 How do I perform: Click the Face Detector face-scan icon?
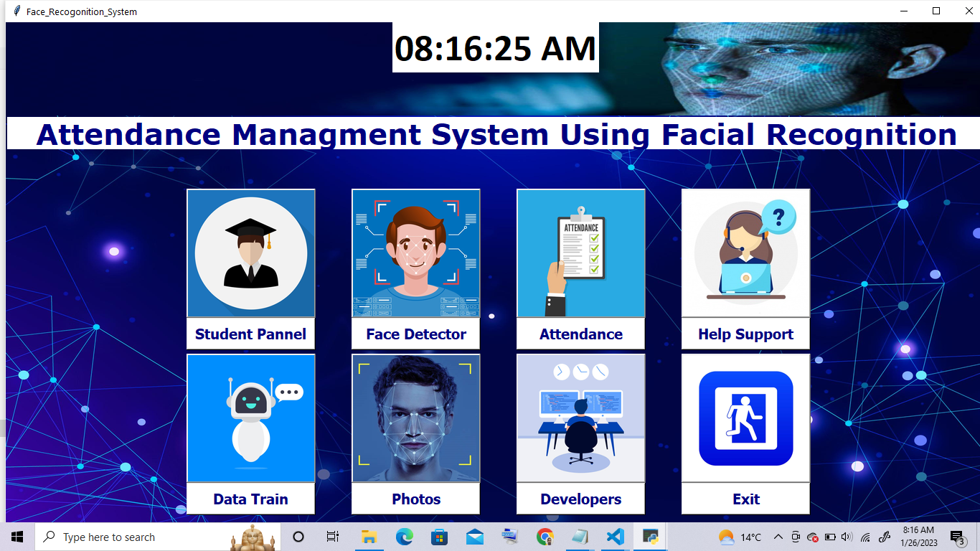415,253
